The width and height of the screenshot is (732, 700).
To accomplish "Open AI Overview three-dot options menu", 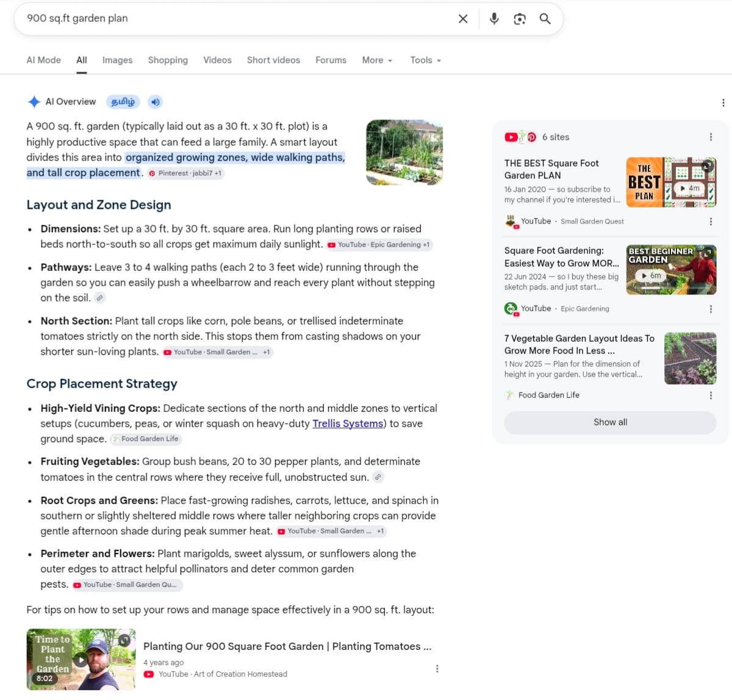I will 723,103.
